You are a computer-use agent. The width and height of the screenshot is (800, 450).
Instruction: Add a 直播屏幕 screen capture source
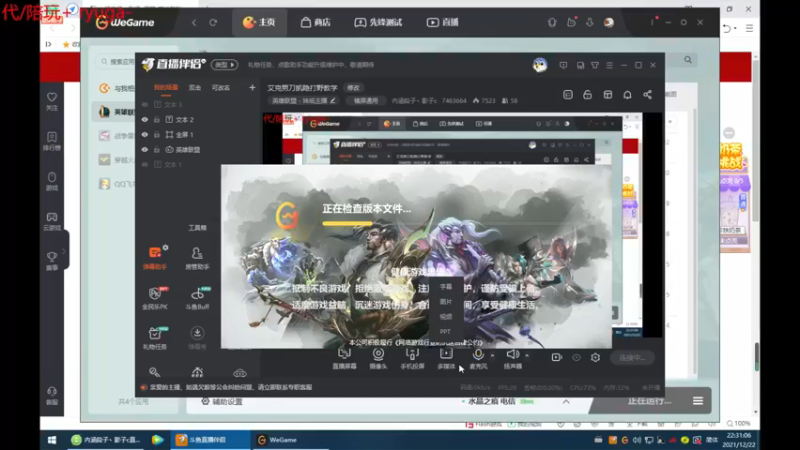coord(344,358)
